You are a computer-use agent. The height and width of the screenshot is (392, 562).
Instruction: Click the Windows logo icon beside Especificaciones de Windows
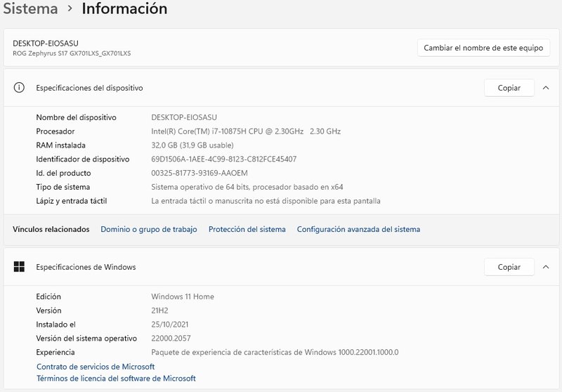tap(19, 266)
